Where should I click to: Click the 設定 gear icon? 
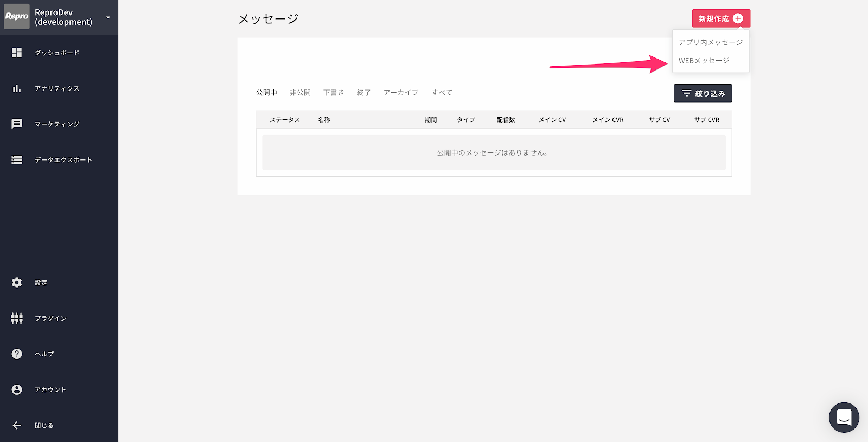[17, 283]
